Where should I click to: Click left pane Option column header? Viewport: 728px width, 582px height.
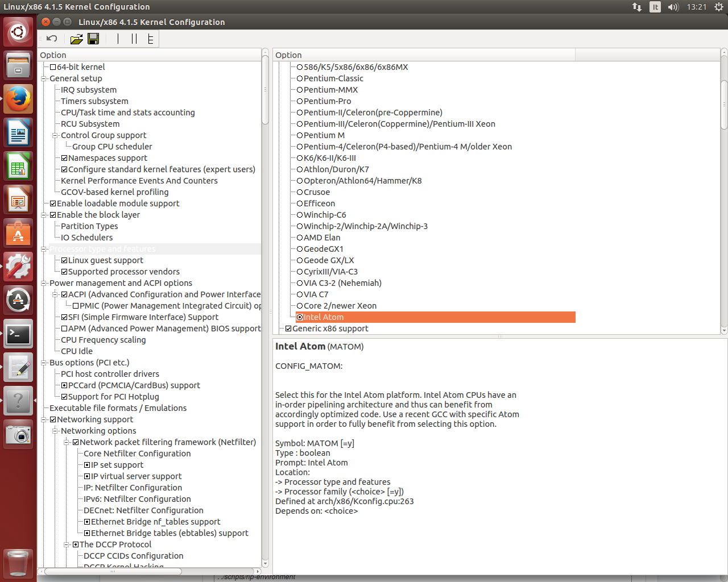pos(150,55)
